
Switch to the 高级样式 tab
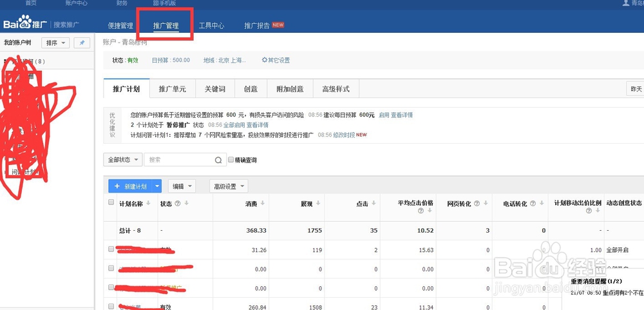pos(336,89)
